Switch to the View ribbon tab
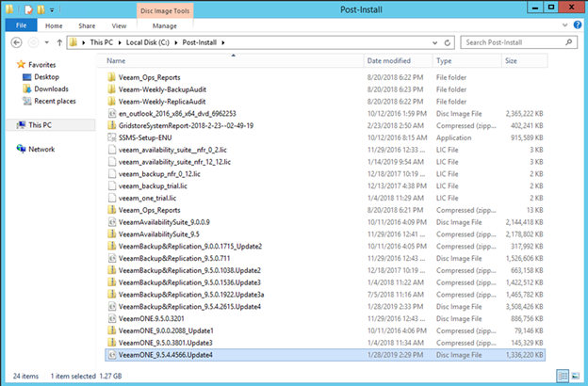Image resolution: width=588 pixels, height=386 pixels. tap(119, 25)
